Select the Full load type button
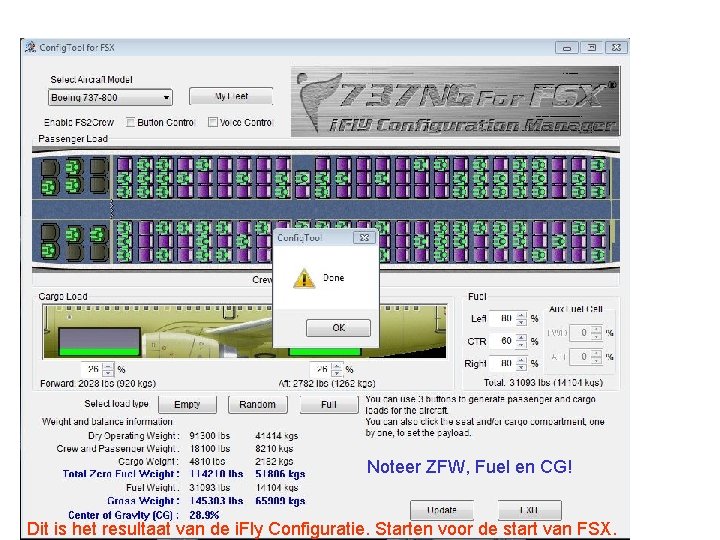This screenshot has height=540, width=720. click(329, 405)
